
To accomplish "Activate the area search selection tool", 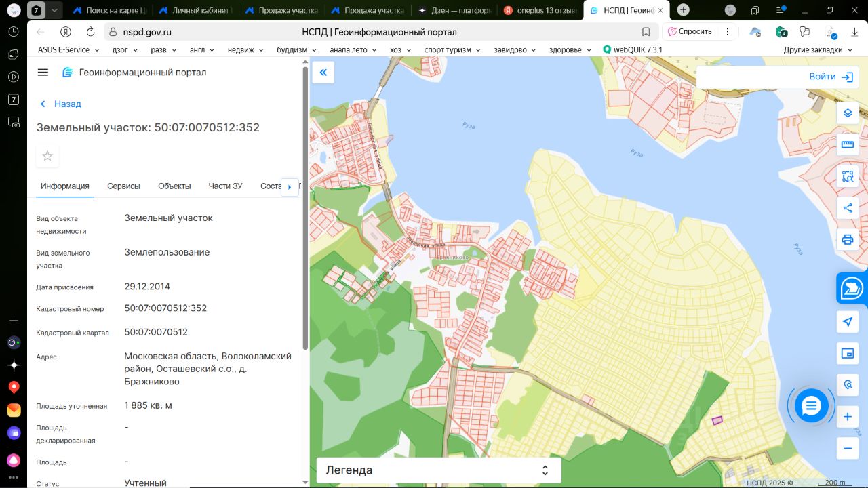I will pos(847,176).
